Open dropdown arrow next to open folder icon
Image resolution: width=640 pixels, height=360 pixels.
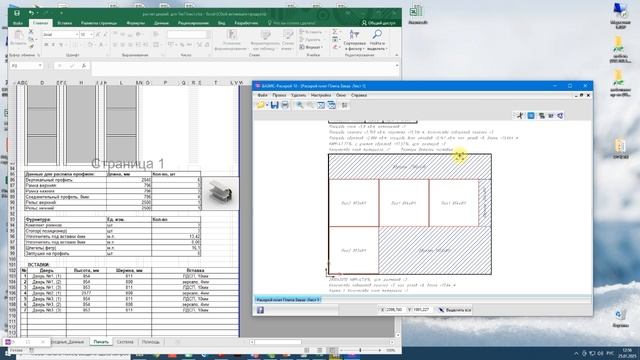tap(267, 105)
